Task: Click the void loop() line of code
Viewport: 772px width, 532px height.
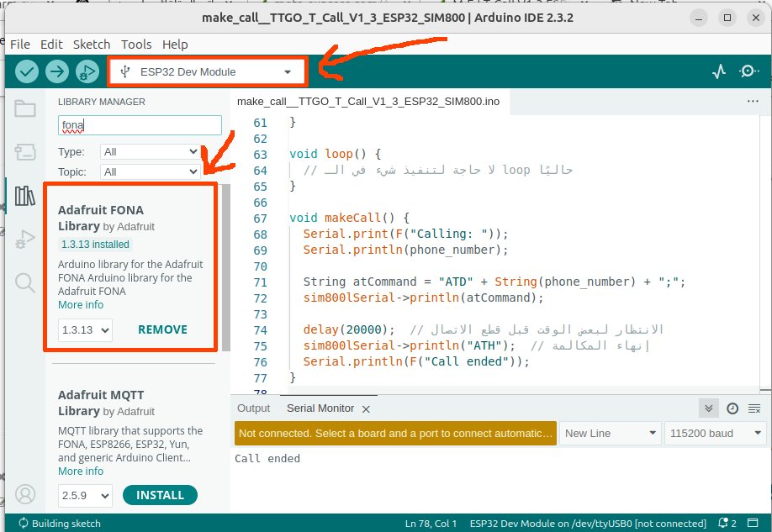Action: pos(336,154)
